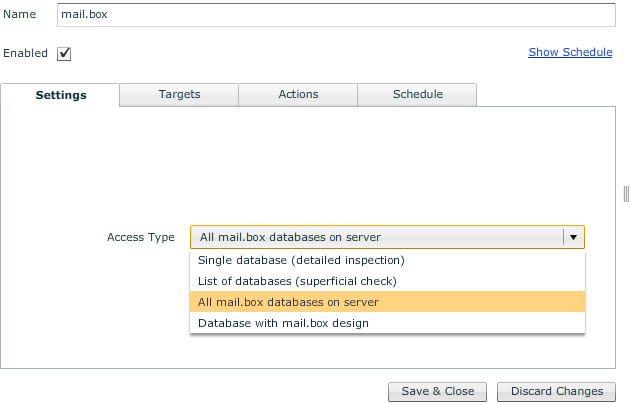Screen dimensions: 630x403
Task: Click the dropdown arrow of Access Type
Action: [x=573, y=237]
